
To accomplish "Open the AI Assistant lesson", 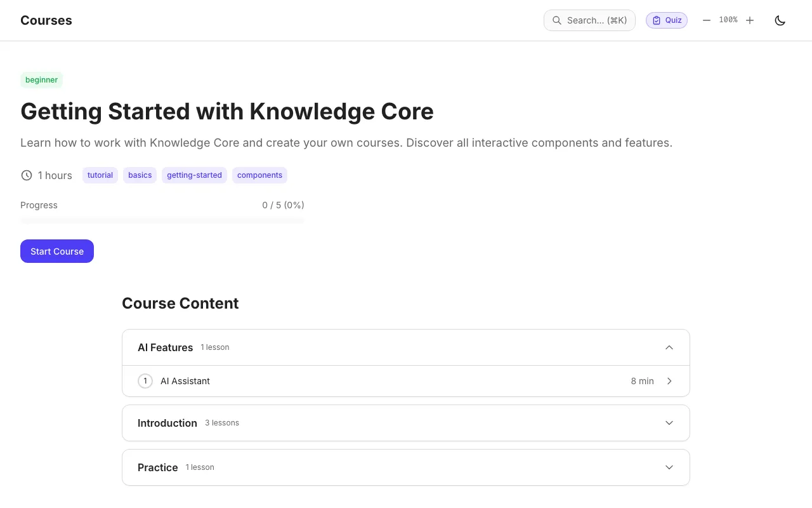I will tap(406, 381).
